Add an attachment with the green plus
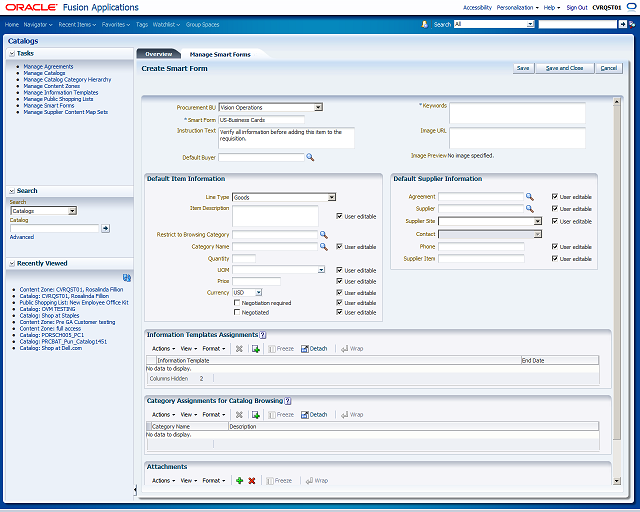 pos(240,481)
